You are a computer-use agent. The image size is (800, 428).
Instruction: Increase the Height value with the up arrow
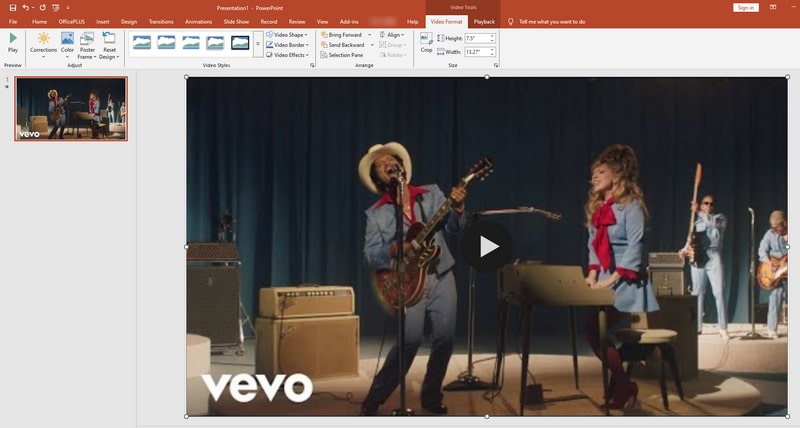pyautogui.click(x=492, y=36)
